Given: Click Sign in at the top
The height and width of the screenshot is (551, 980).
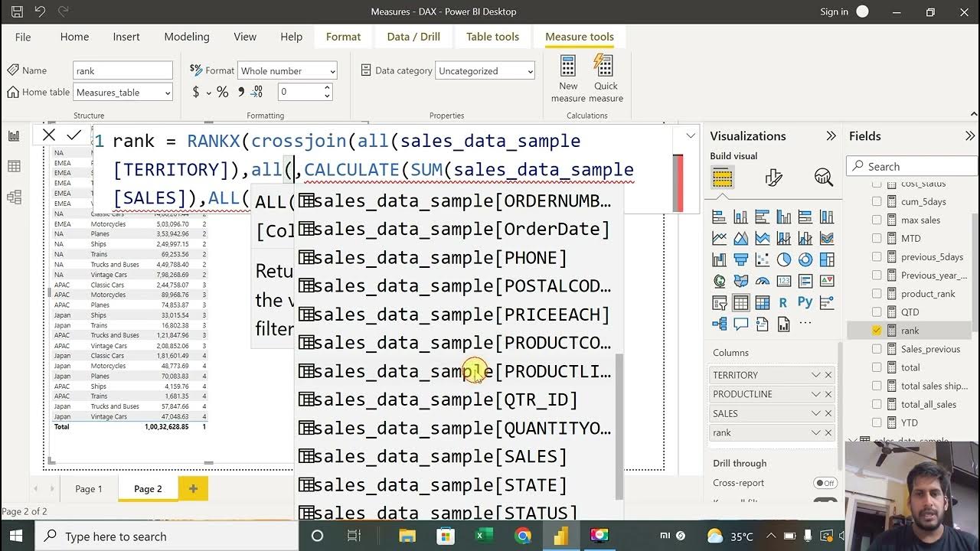Looking at the screenshot, I should tap(834, 11).
